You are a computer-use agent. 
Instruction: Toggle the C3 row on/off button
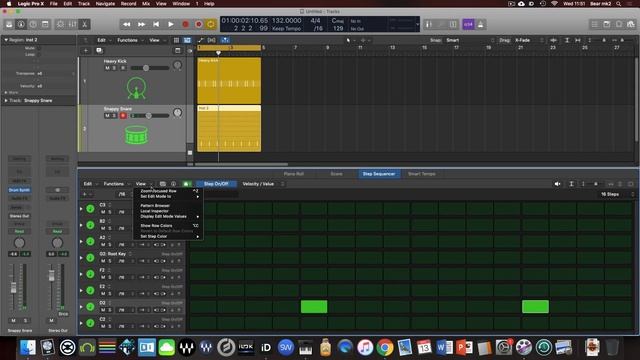pyautogui.click(x=90, y=209)
